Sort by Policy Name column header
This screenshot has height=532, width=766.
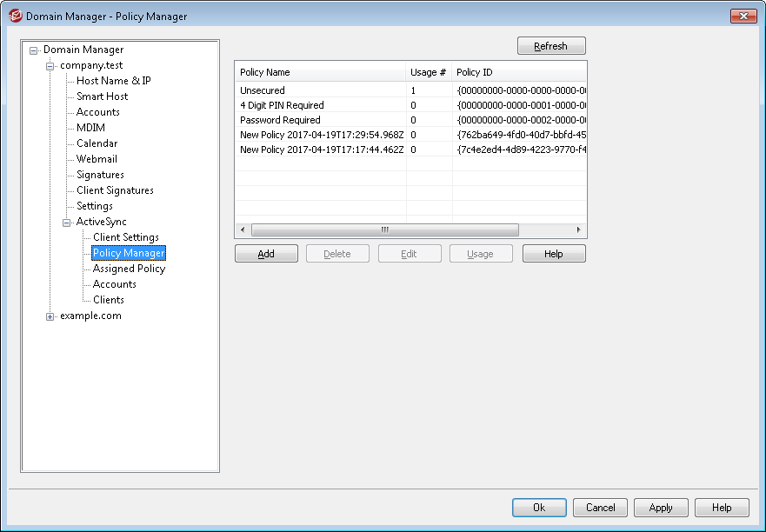[320, 72]
